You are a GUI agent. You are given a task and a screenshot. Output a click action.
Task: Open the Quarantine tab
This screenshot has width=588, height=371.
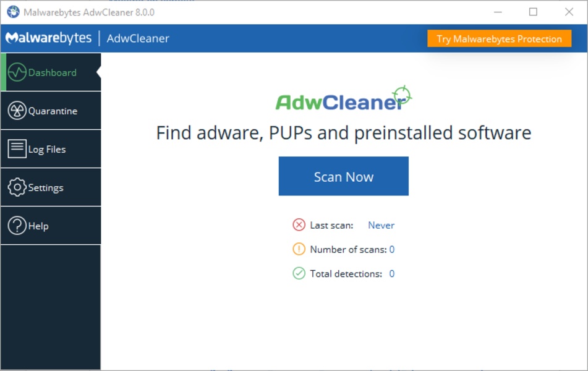(51, 111)
